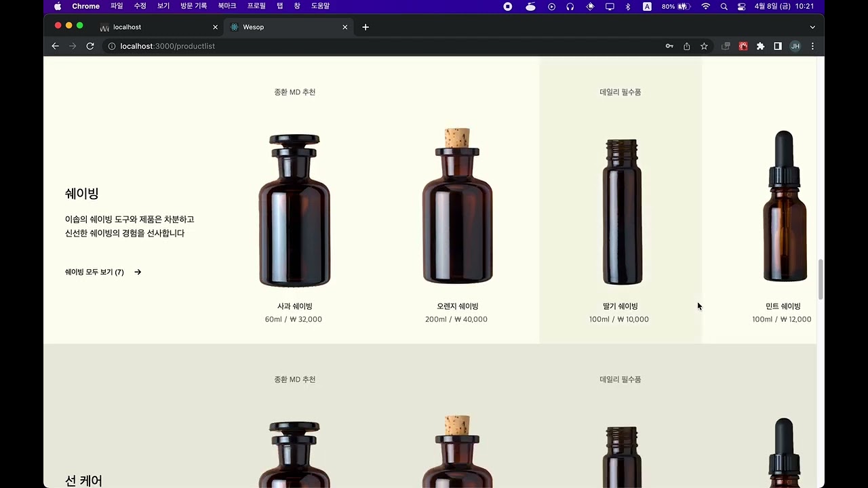868x488 pixels.
Task: Open the password key icon
Action: [x=669, y=46]
